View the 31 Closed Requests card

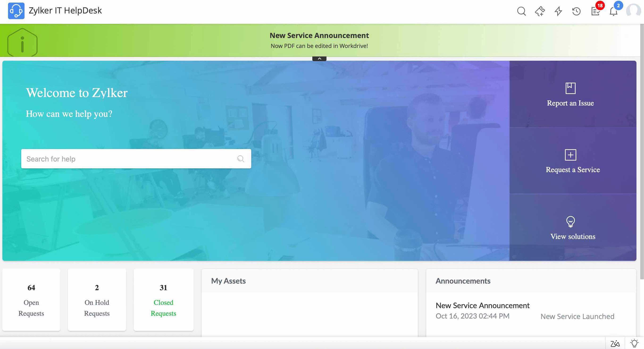coord(163,300)
